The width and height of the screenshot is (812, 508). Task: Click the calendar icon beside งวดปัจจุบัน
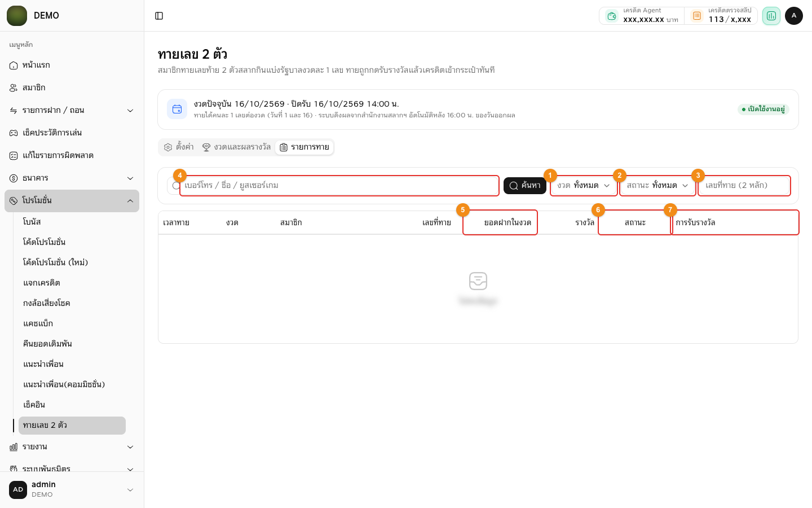tap(177, 109)
